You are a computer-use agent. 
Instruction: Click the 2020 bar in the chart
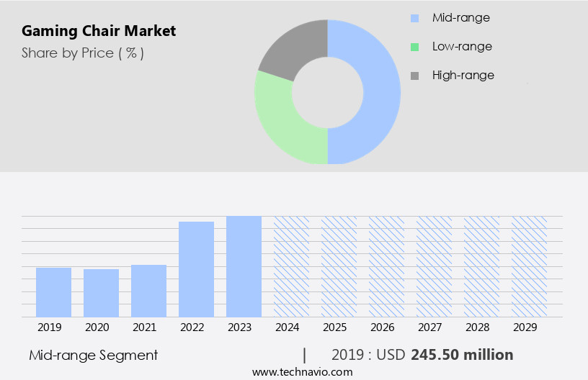(101, 293)
